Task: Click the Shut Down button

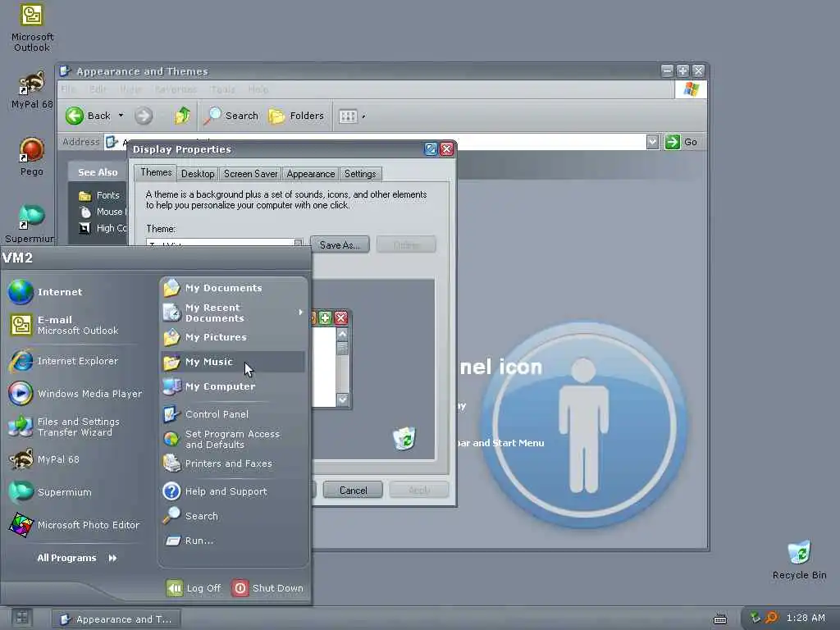Action: (x=268, y=588)
